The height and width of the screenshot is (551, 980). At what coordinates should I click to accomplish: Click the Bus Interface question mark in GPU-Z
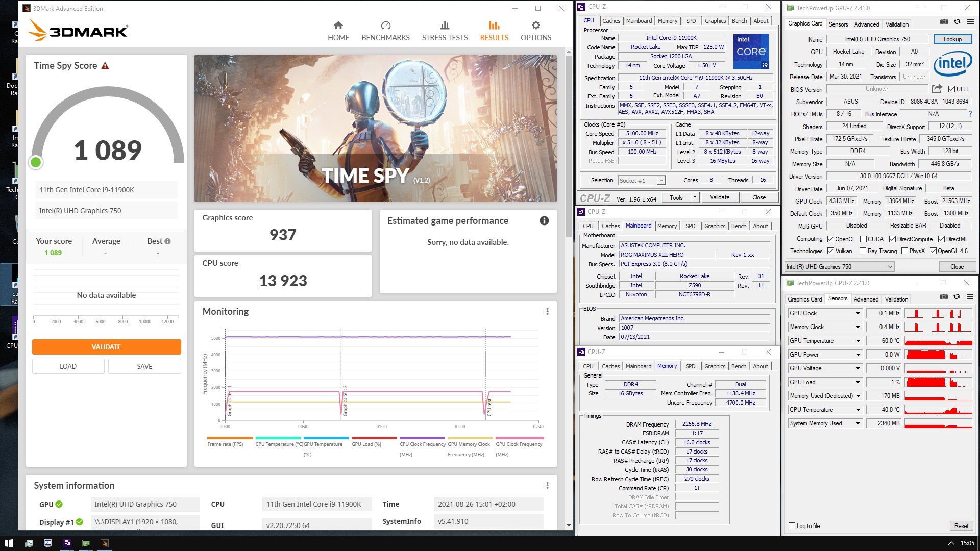[970, 114]
